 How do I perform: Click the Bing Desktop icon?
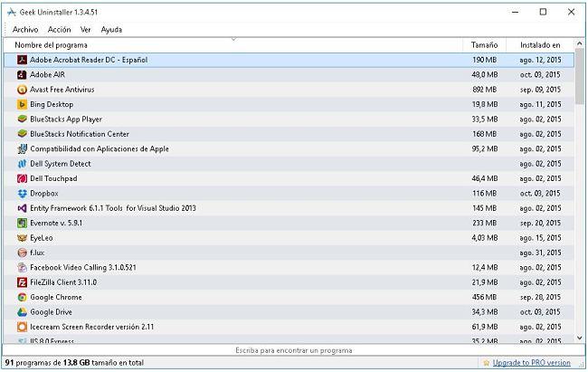click(x=22, y=104)
